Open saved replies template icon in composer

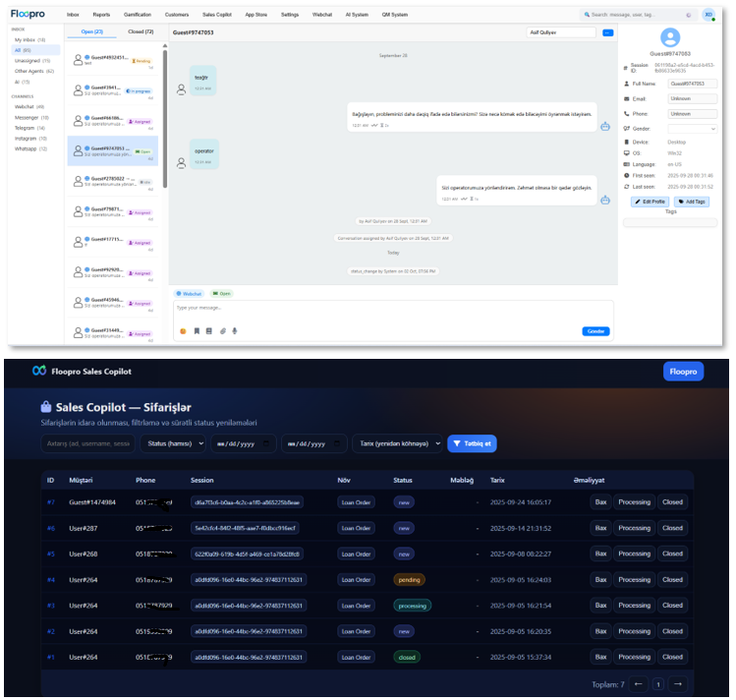pos(209,331)
